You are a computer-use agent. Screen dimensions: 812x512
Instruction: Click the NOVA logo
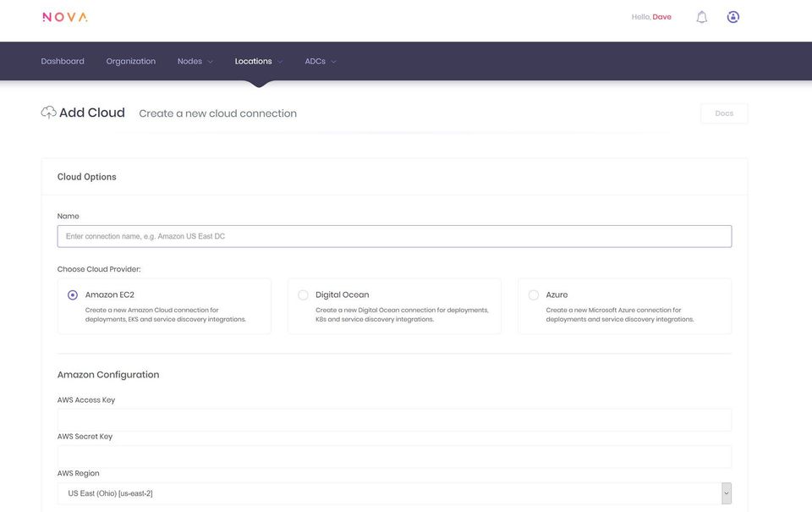[x=65, y=17]
